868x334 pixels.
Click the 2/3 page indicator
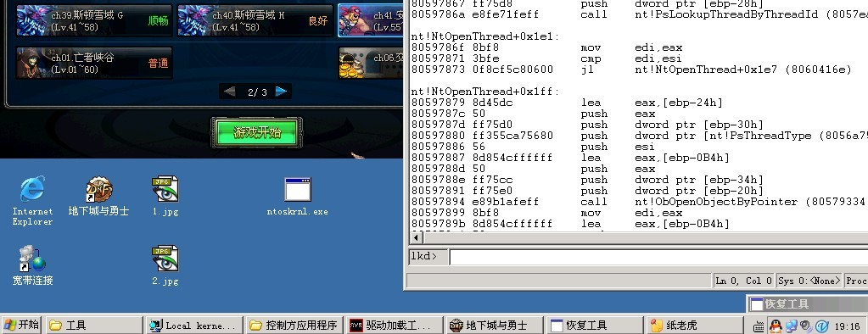(257, 92)
